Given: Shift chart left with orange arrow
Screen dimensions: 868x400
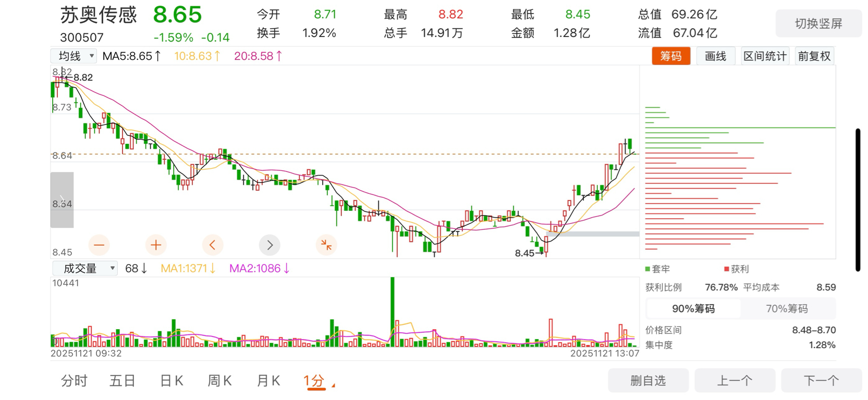Looking at the screenshot, I should 212,245.
